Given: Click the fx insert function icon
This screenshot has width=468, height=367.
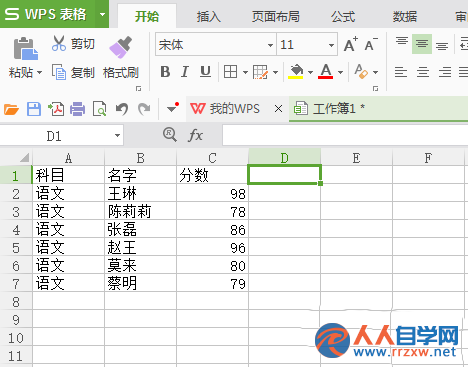Looking at the screenshot, I should [x=195, y=135].
